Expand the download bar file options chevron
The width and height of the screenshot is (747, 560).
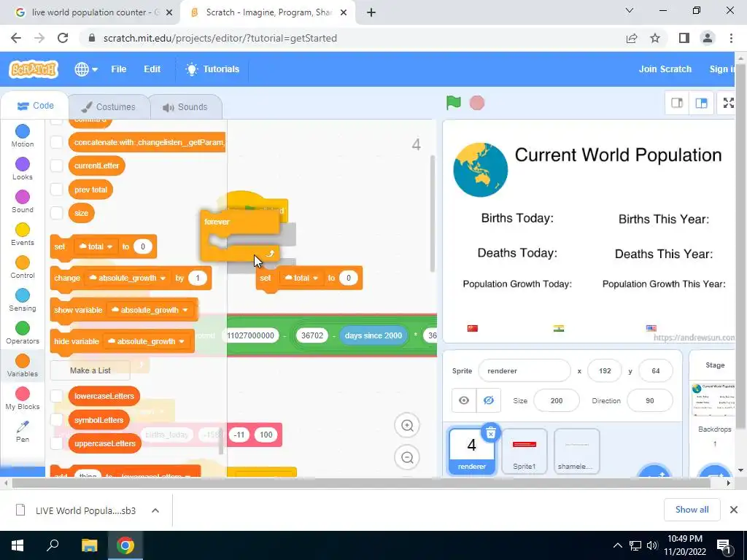click(155, 510)
